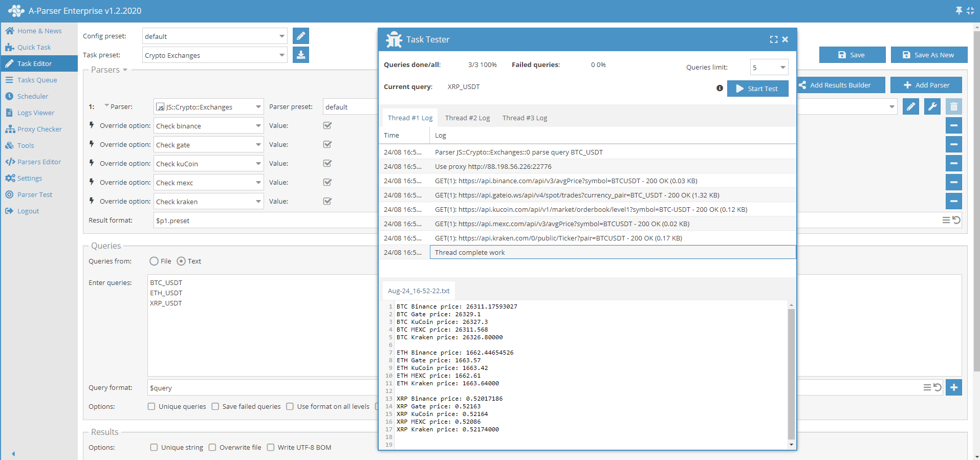Remove the Check gate override option
Viewport: 980px width, 460px height.
tap(954, 144)
